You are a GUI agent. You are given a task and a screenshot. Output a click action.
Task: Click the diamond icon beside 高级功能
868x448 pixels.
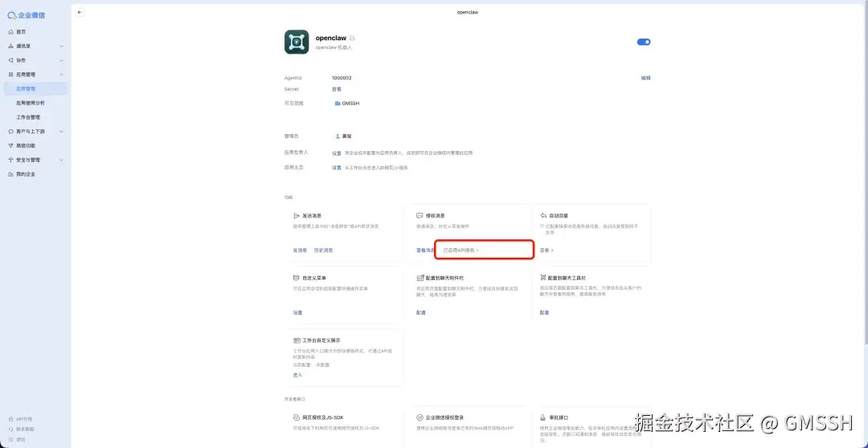[10, 145]
